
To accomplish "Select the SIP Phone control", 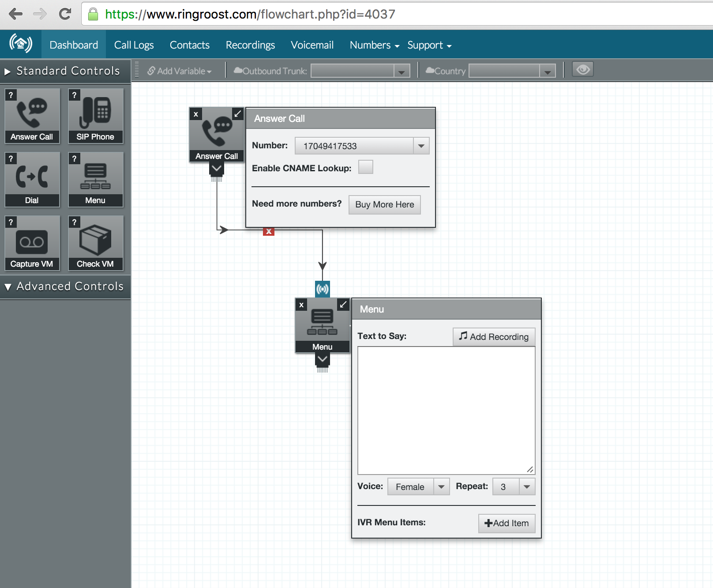I will coord(96,116).
